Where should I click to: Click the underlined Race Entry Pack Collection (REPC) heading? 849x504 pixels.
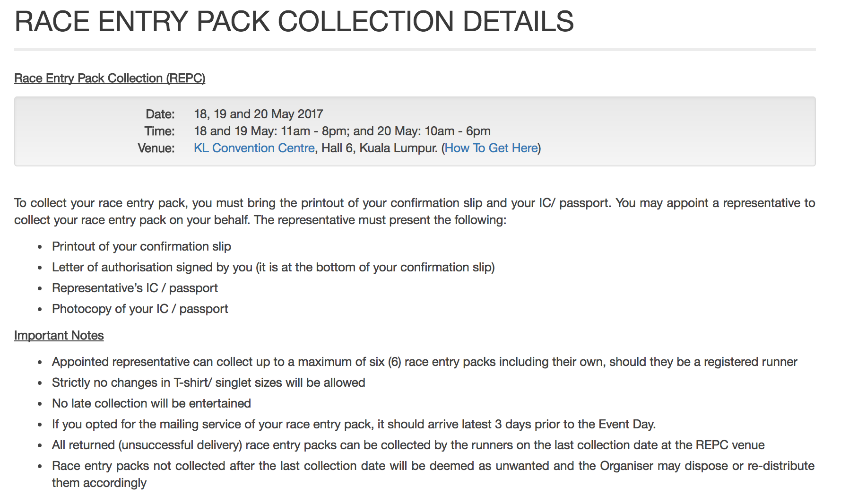tap(110, 78)
